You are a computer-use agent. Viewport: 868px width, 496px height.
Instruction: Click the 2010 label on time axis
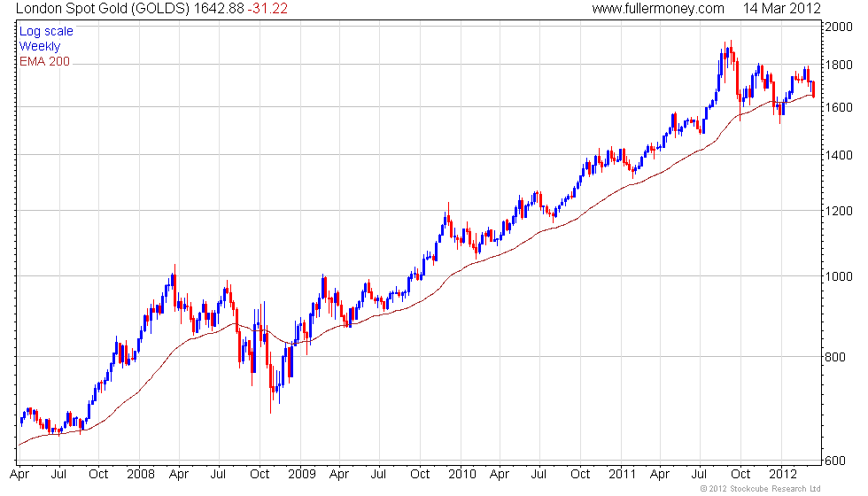coord(462,475)
